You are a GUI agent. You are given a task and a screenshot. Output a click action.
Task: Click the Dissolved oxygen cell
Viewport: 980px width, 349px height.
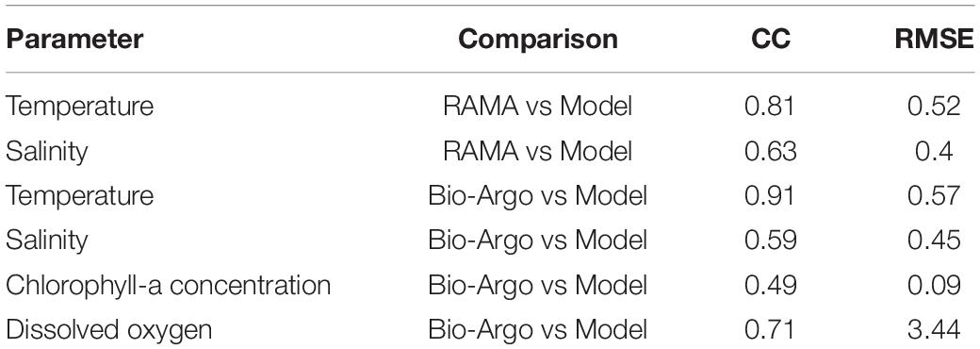pyautogui.click(x=108, y=329)
